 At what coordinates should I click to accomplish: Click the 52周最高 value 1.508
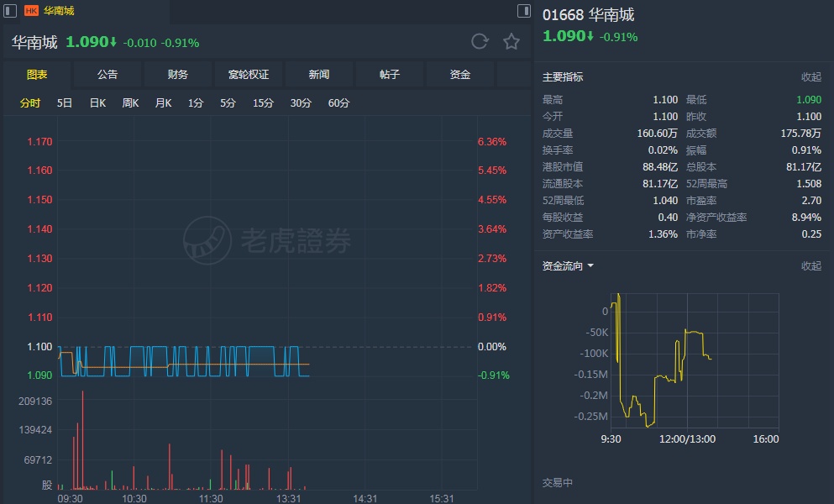pyautogui.click(x=809, y=184)
